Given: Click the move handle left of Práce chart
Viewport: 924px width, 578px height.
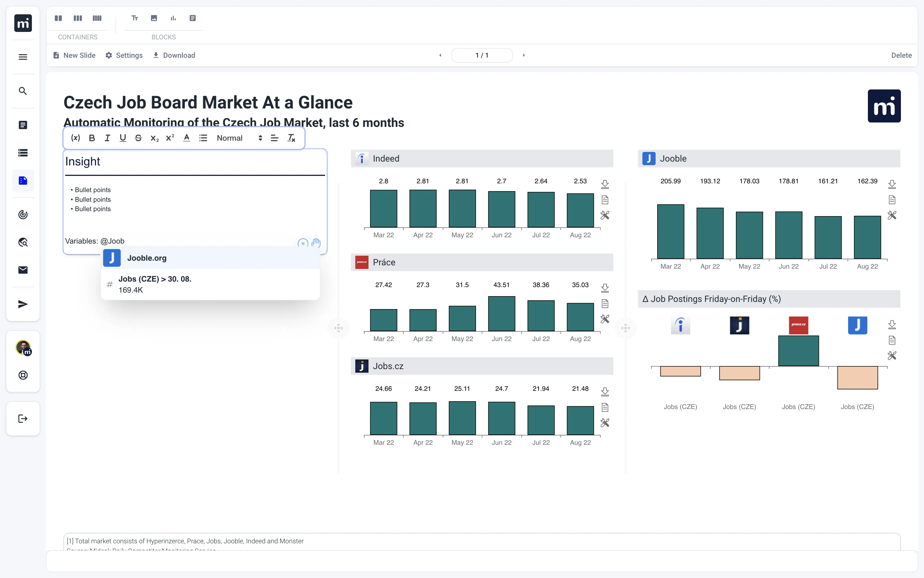Looking at the screenshot, I should point(339,328).
